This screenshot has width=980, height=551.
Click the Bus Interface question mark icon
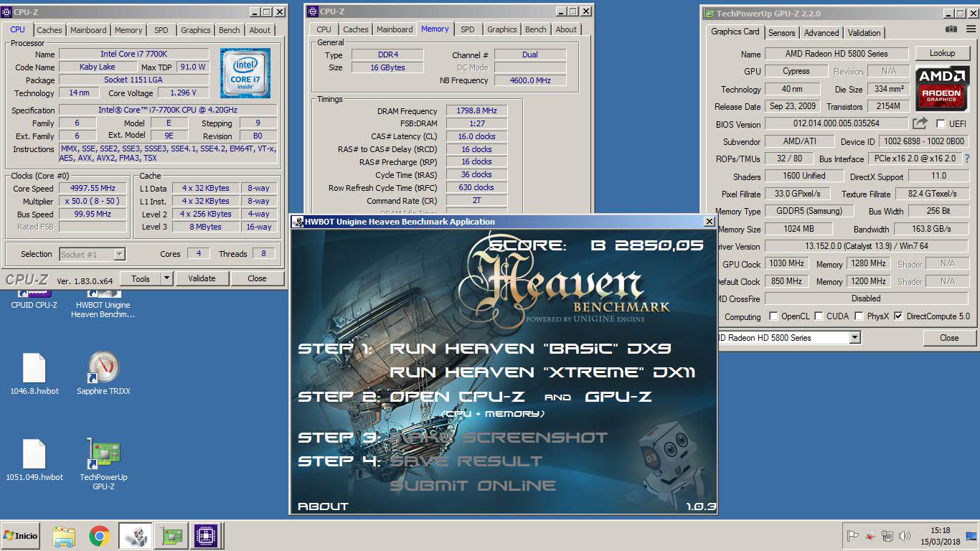click(967, 159)
